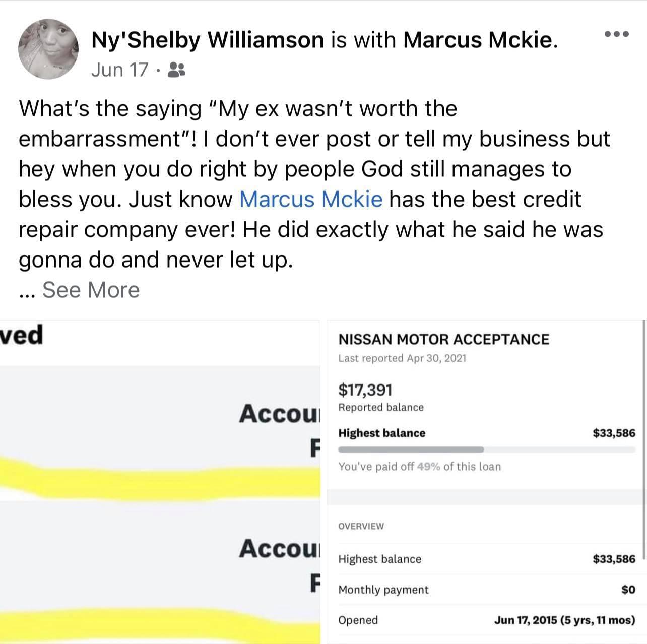This screenshot has height=644, width=647.
Task: Follow blue Marcus Mckie mention in post text
Action: coord(311,199)
